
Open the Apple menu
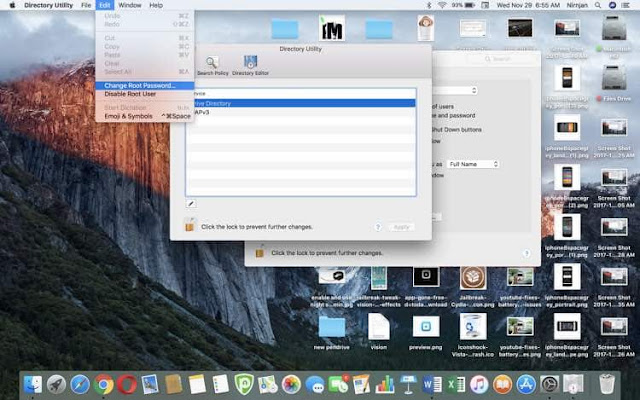12,5
